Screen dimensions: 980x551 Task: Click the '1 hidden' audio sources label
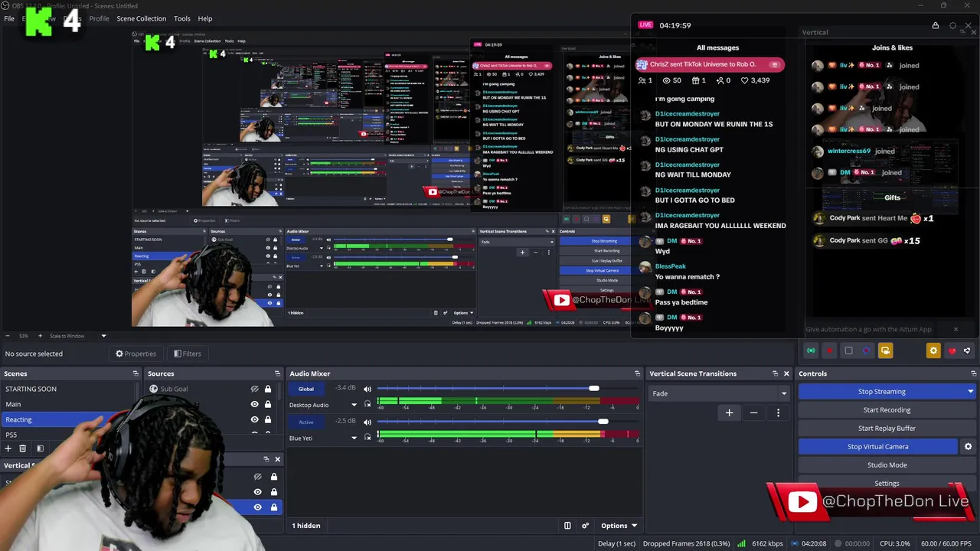(x=306, y=526)
